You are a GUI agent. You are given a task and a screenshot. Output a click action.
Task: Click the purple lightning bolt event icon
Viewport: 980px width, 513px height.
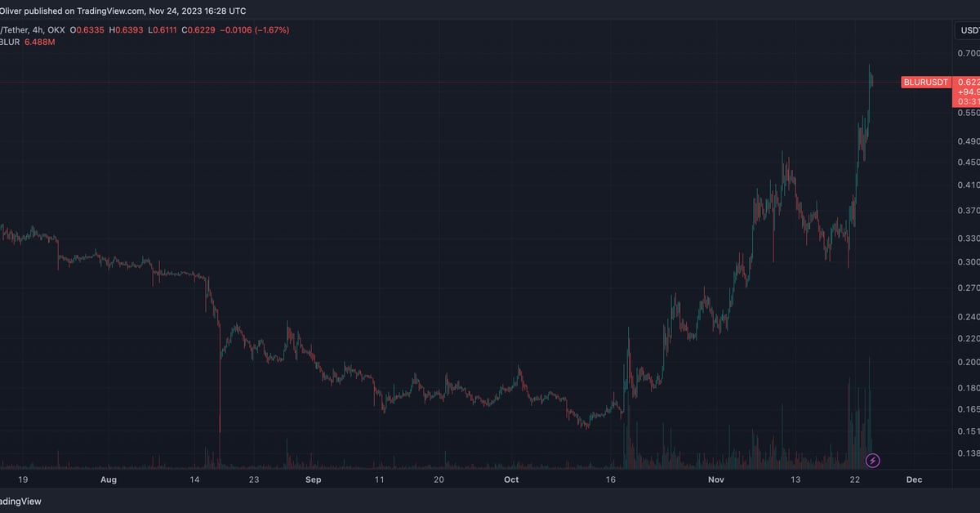[872, 461]
